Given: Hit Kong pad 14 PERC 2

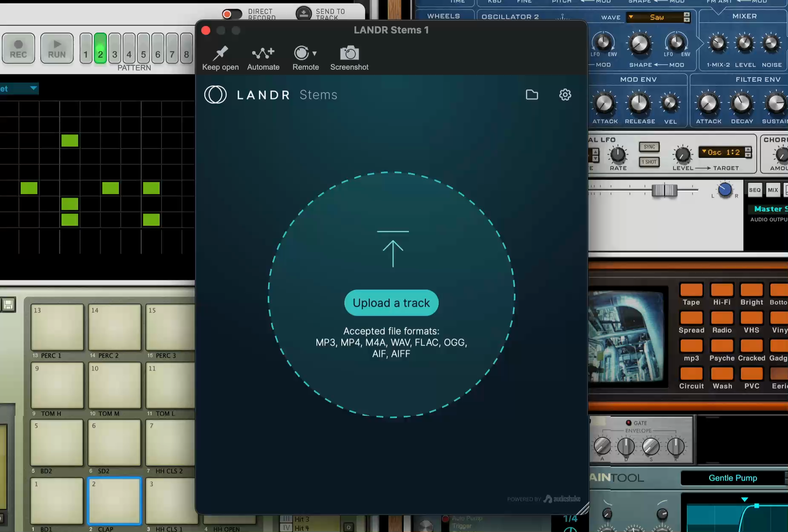Looking at the screenshot, I should (115, 327).
